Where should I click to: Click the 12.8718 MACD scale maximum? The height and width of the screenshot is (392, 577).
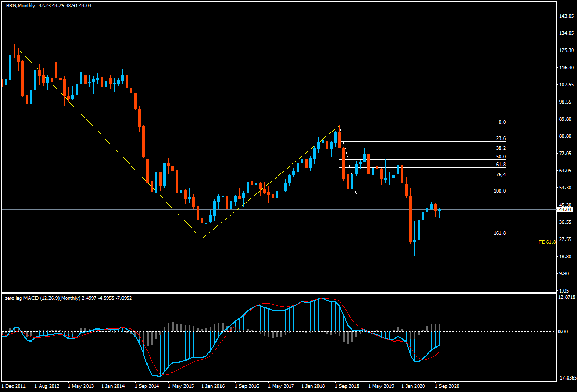[x=567, y=297]
